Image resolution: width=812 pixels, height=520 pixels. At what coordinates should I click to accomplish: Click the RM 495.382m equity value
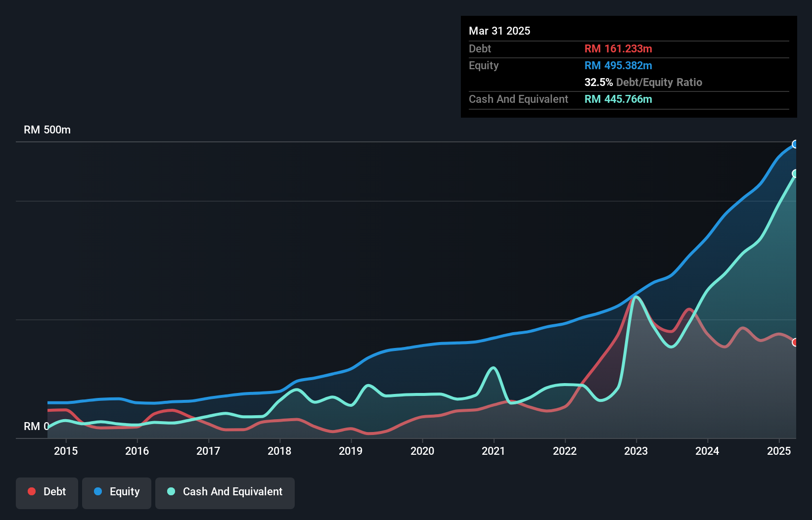(618, 66)
